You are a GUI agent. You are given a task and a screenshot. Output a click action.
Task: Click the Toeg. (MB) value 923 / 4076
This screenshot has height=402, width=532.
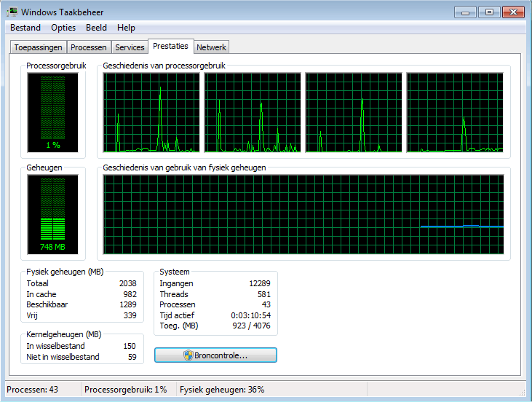point(251,326)
